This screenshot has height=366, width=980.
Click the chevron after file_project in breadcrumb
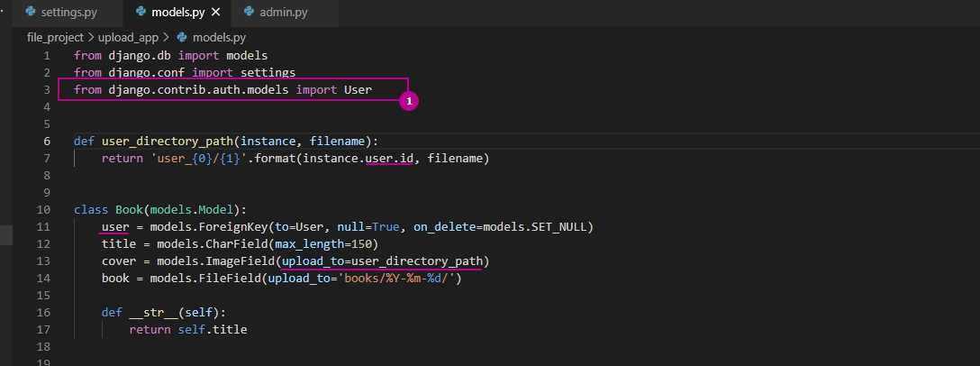point(91,38)
